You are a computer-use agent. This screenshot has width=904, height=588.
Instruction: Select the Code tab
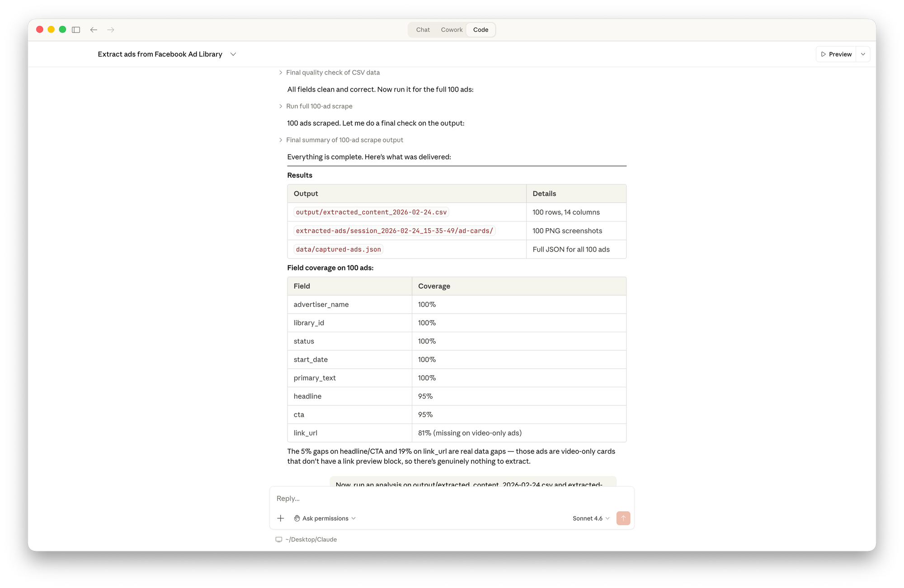480,30
